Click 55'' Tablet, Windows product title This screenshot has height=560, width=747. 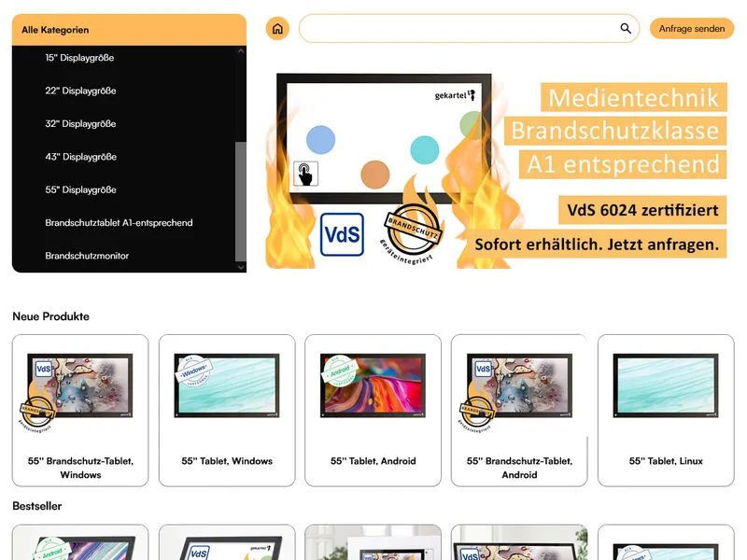click(227, 461)
